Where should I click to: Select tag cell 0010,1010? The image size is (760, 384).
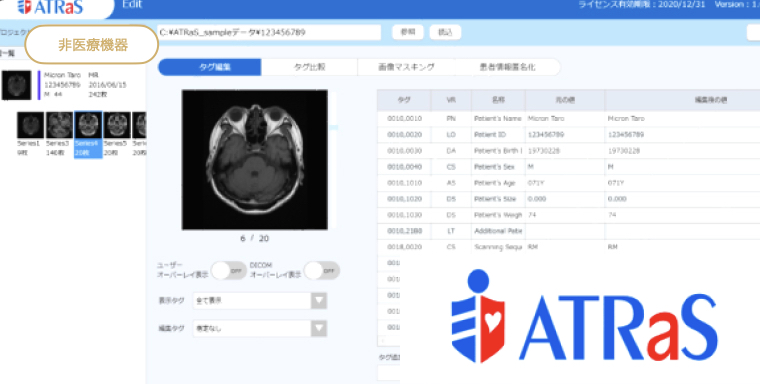click(x=404, y=183)
